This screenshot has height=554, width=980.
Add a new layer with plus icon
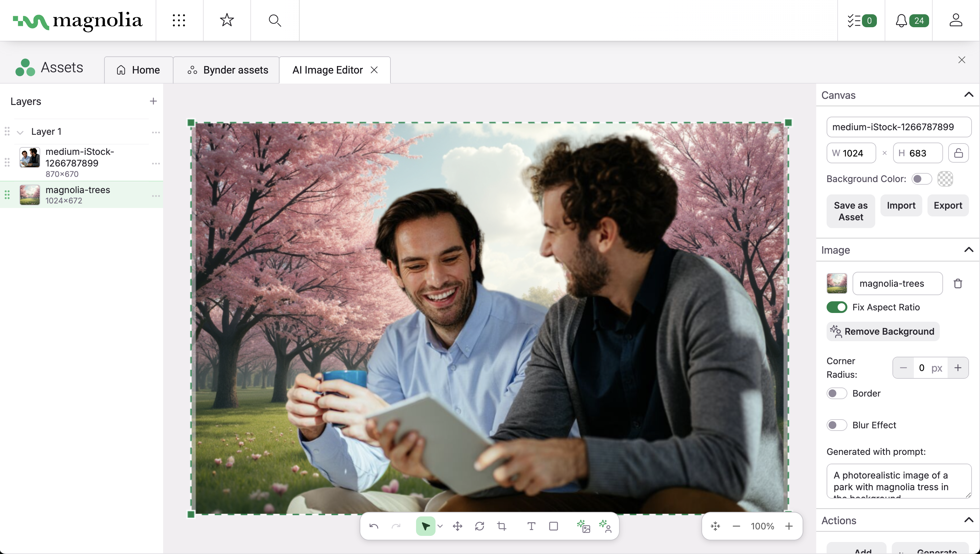(153, 101)
